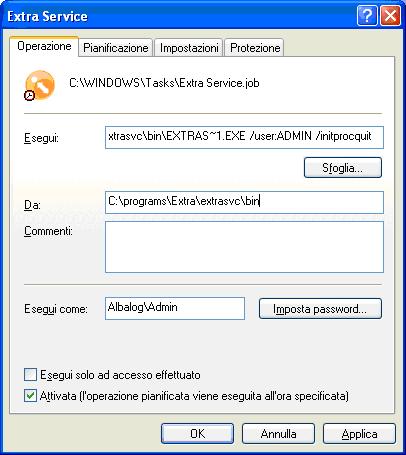Image resolution: width=406 pixels, height=455 pixels.
Task: Switch to the Pianificazione tab
Action: click(x=116, y=48)
